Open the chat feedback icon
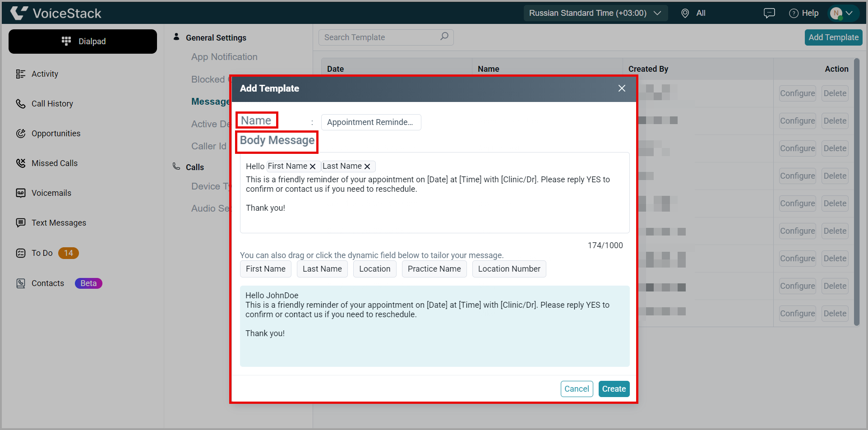The image size is (868, 430). tap(769, 13)
